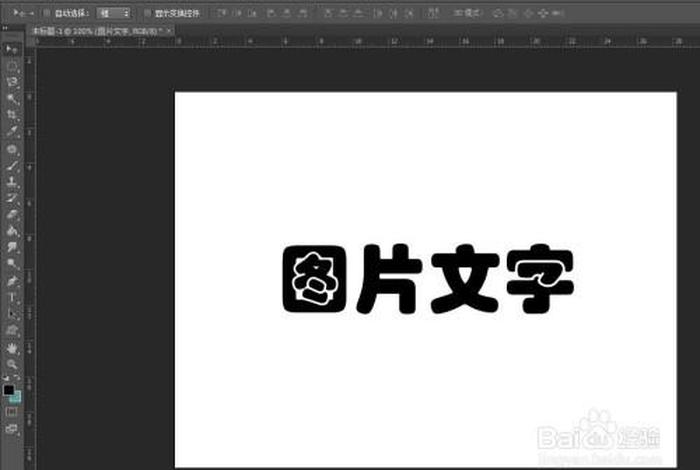The height and width of the screenshot is (470, 700).
Task: Close the 图片文字 document tab
Action: pos(169,31)
